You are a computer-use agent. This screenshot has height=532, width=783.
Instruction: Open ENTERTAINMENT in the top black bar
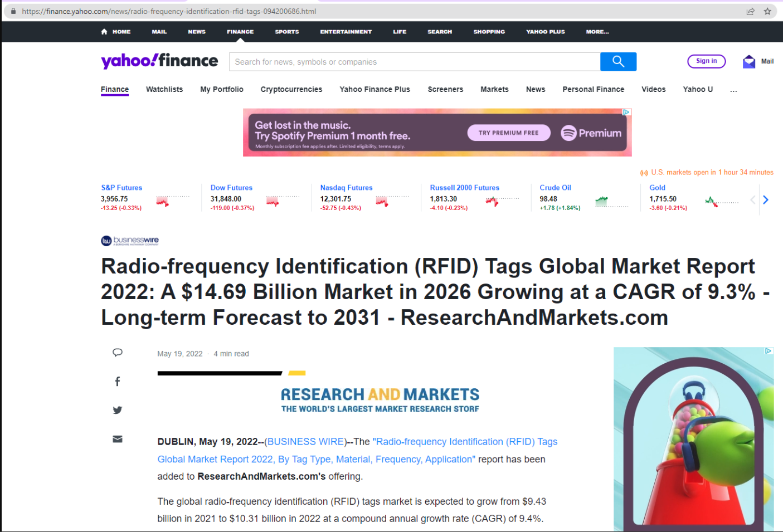point(346,32)
